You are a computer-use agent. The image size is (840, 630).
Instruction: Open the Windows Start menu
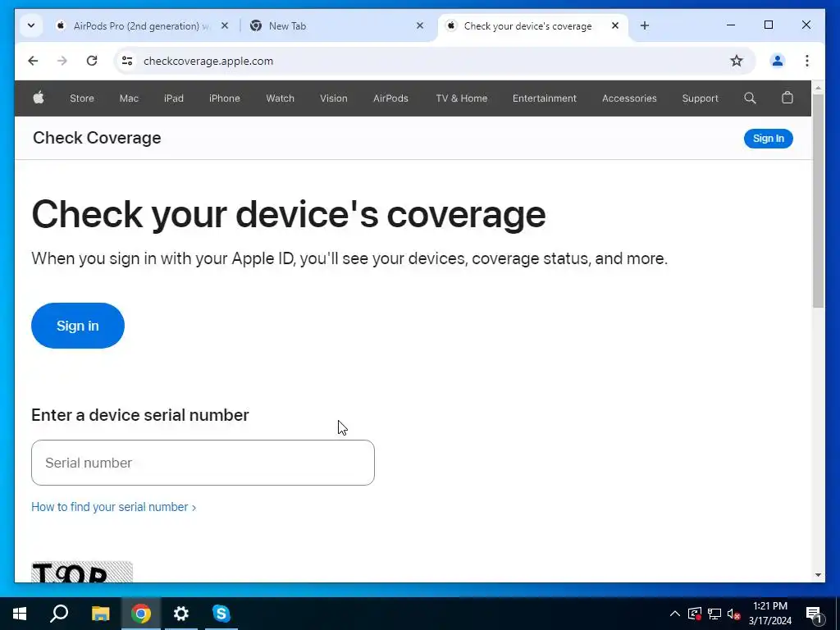click(x=20, y=614)
